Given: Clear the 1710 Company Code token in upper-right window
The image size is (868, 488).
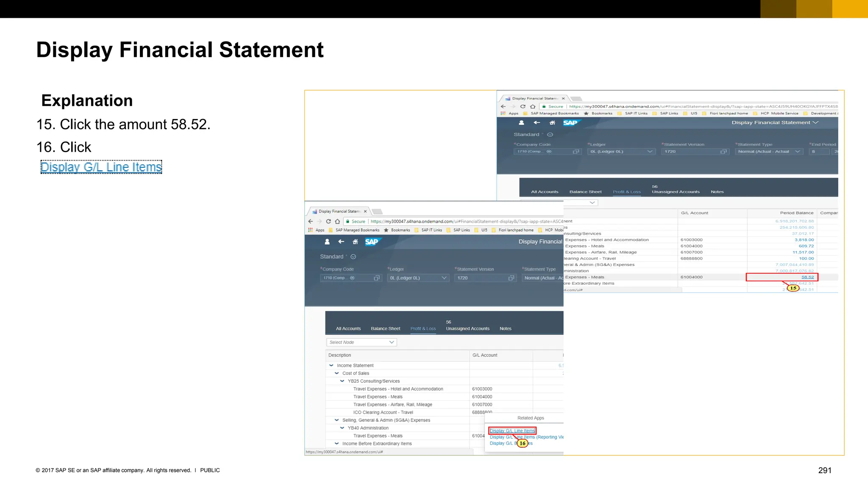Looking at the screenshot, I should pos(549,151).
